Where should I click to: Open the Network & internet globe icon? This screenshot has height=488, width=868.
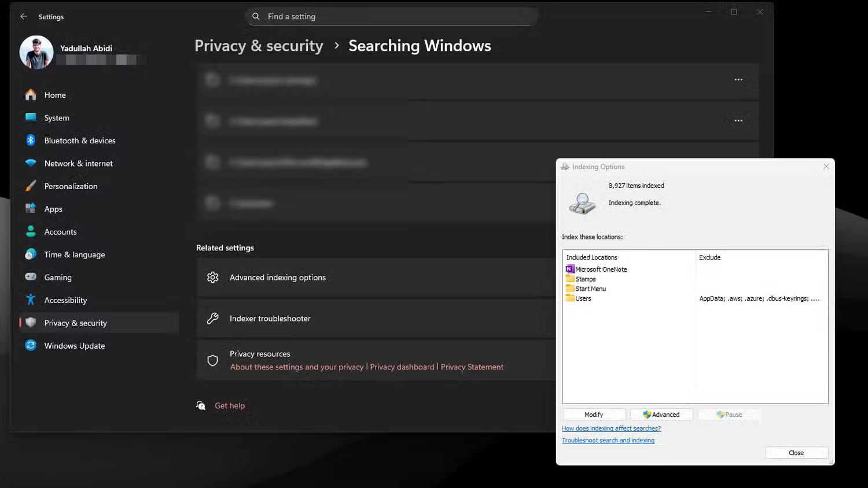31,163
